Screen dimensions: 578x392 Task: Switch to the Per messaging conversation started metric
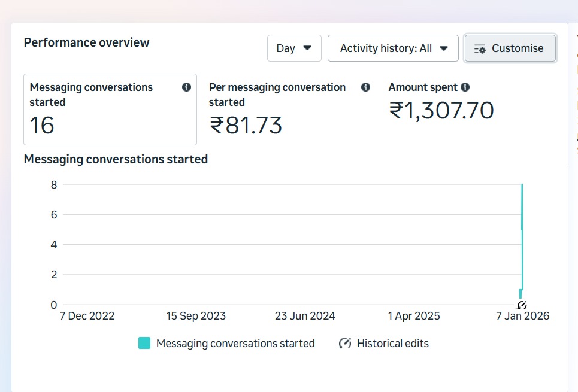[x=282, y=110]
